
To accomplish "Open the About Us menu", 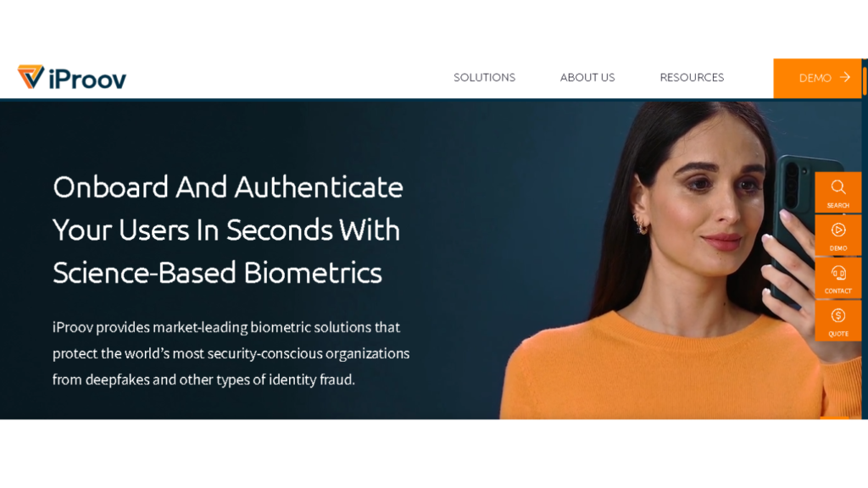I will coord(587,77).
